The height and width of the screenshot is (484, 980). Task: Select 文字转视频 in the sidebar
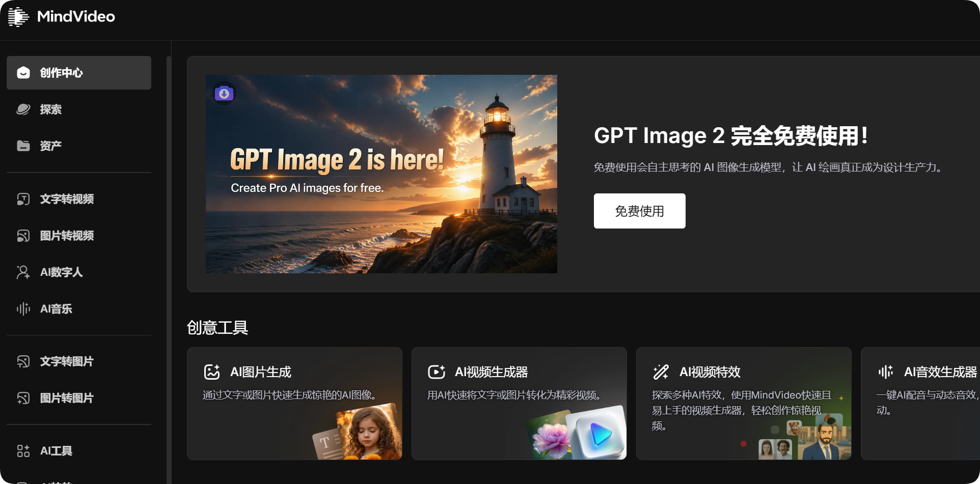[79, 199]
